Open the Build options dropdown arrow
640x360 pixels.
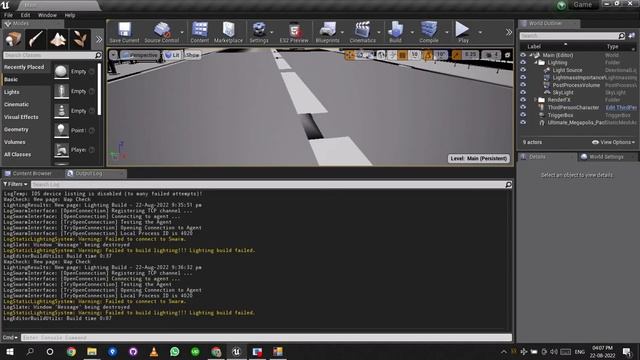click(x=411, y=32)
